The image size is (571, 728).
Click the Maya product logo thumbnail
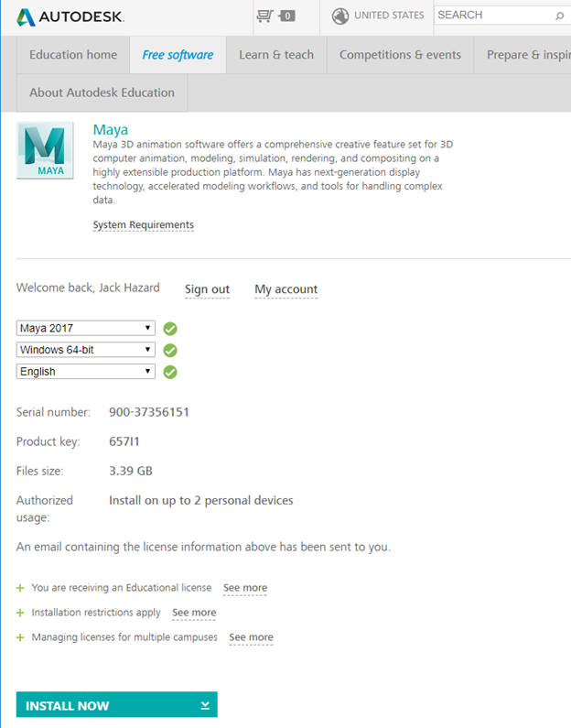(x=45, y=150)
